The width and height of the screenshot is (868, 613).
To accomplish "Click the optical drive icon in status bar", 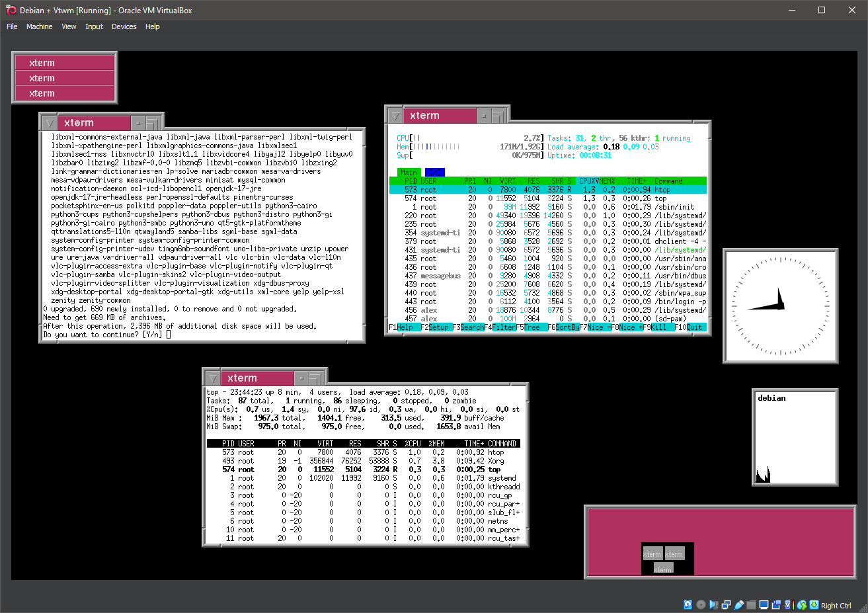I will click(x=701, y=604).
